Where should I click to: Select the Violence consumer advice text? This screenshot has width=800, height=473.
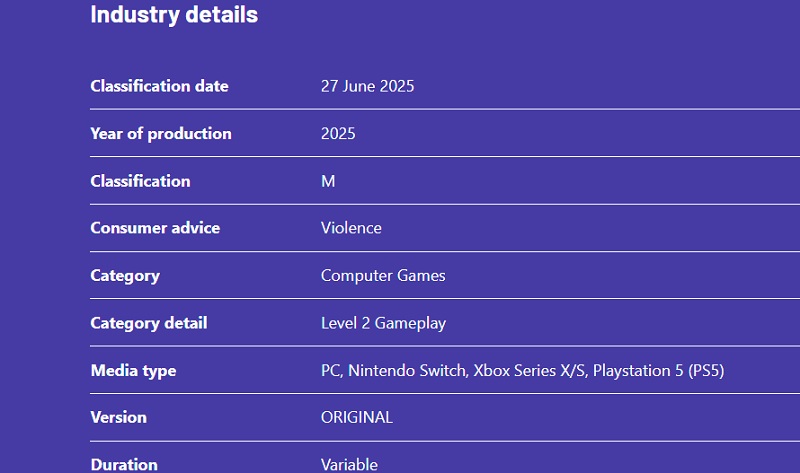pos(351,228)
